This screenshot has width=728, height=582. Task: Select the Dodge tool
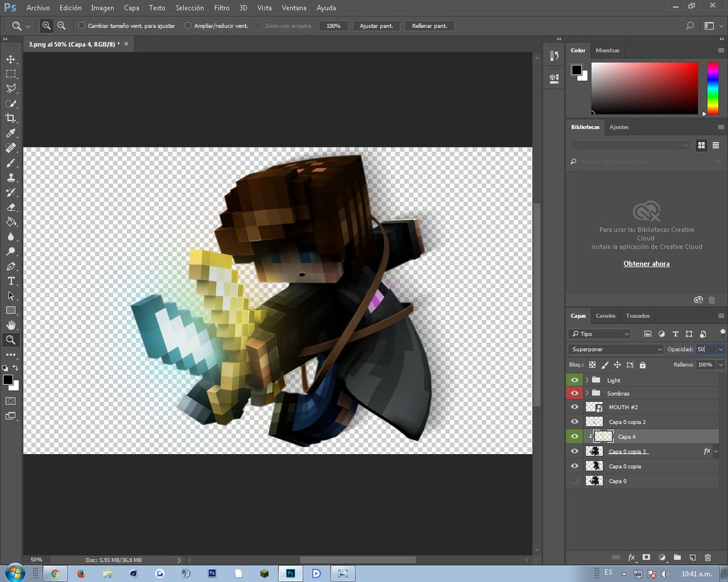coord(11,252)
